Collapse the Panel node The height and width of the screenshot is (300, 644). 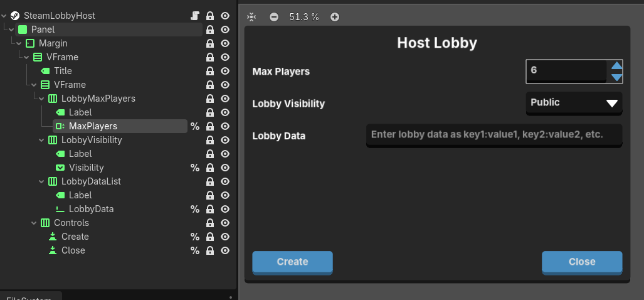click(11, 29)
